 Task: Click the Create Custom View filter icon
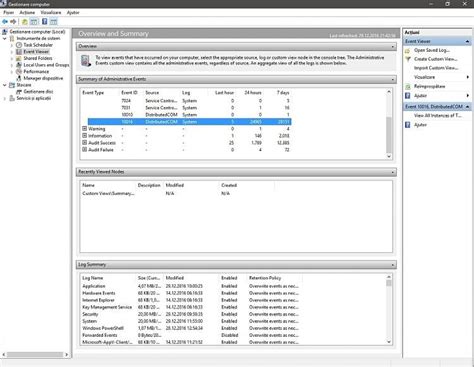pos(407,59)
